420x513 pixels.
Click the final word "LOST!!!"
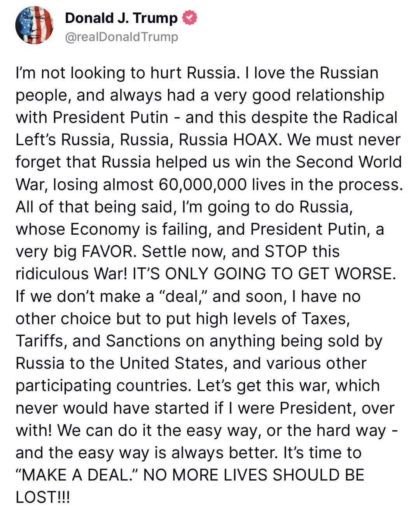coord(43,497)
